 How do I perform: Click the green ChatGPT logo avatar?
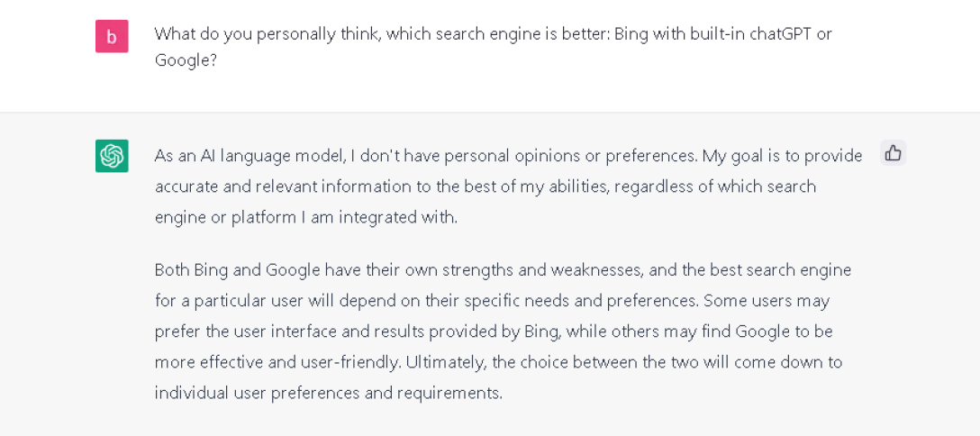112,156
